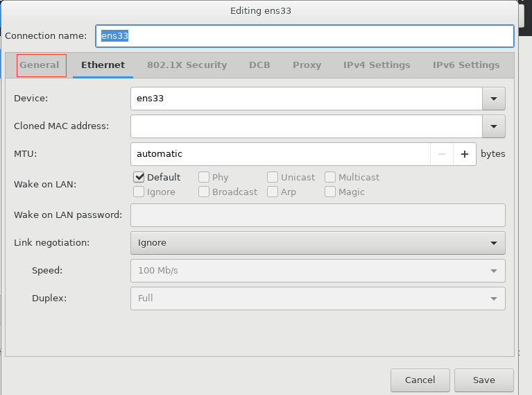Open the Speed dropdown showing 100 Mb/s
This screenshot has height=395, width=532.
pyautogui.click(x=318, y=271)
